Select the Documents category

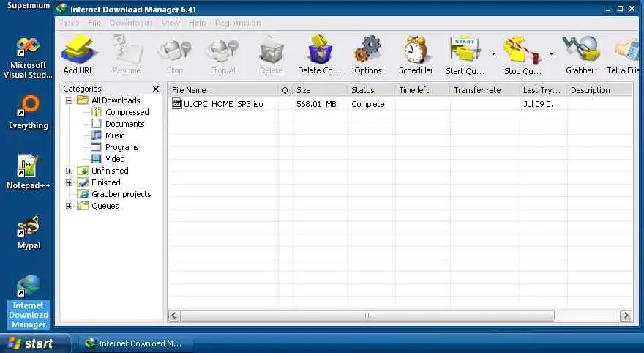(x=125, y=124)
